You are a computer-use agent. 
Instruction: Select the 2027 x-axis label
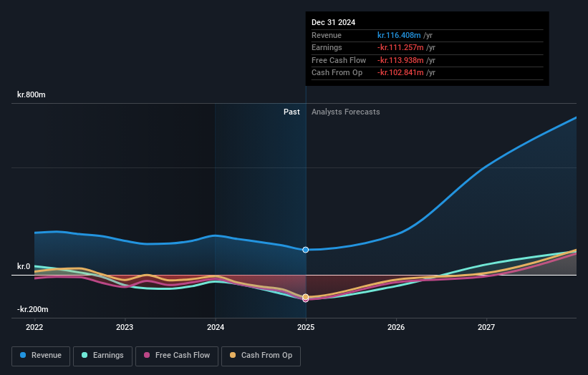(486, 327)
